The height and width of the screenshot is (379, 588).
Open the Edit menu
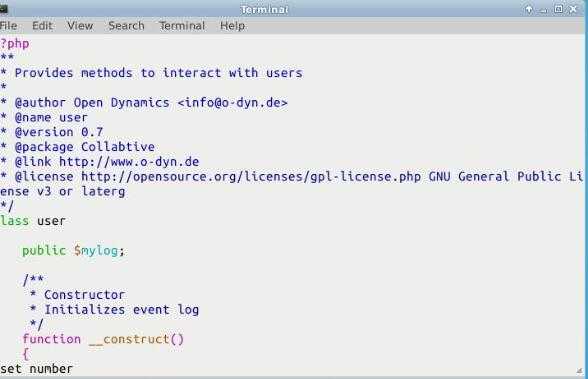(x=42, y=26)
